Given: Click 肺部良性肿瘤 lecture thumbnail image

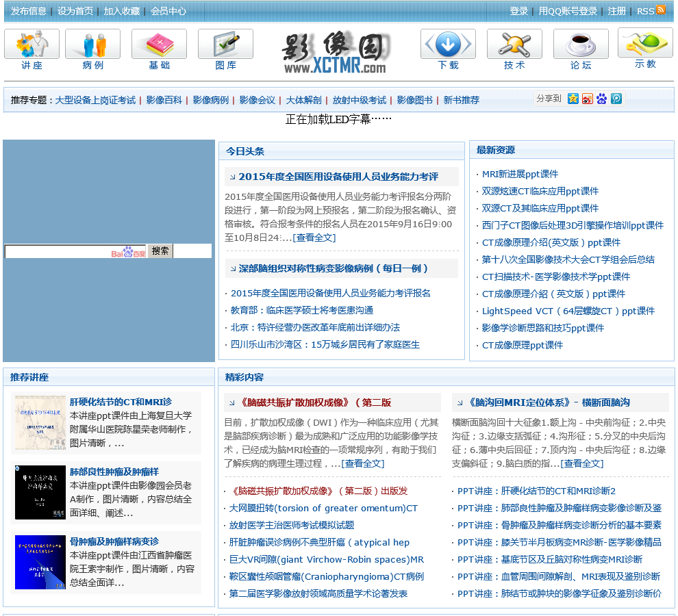Looking at the screenshot, I should pos(40,492).
